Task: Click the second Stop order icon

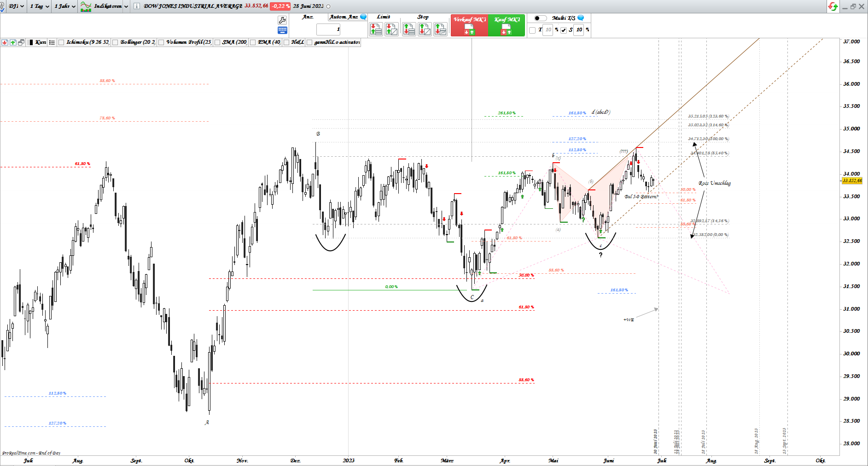Action: coord(425,29)
